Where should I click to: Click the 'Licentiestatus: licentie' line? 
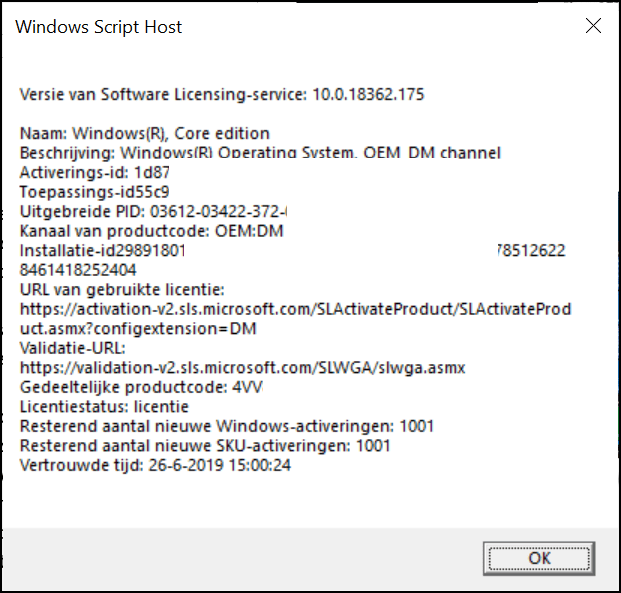[x=104, y=406]
